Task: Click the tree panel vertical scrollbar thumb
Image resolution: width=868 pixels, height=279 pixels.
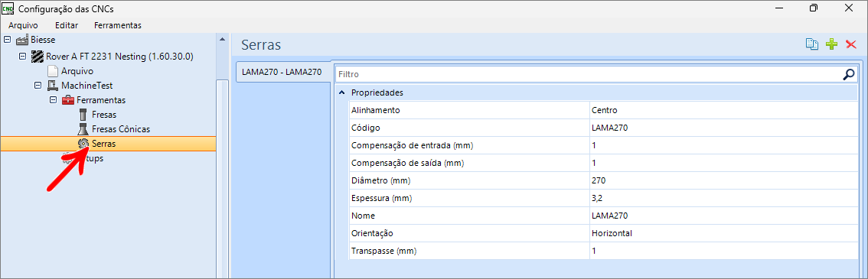Action: 221,180
